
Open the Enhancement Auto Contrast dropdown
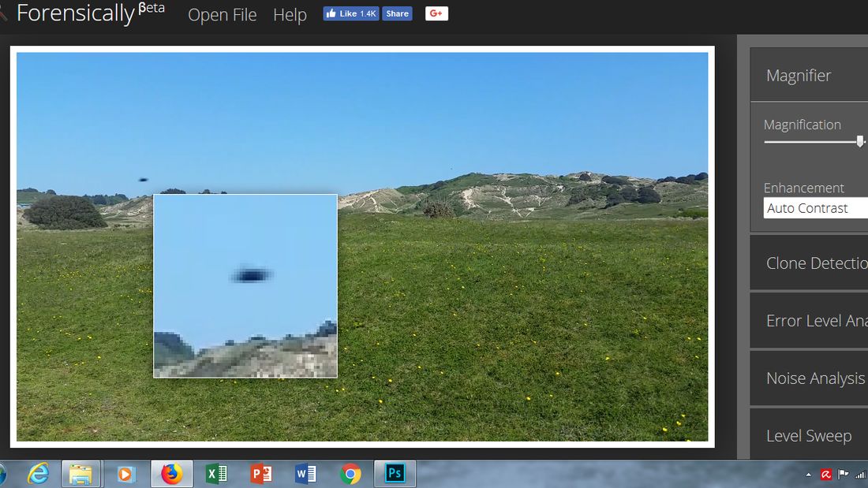[x=815, y=208]
